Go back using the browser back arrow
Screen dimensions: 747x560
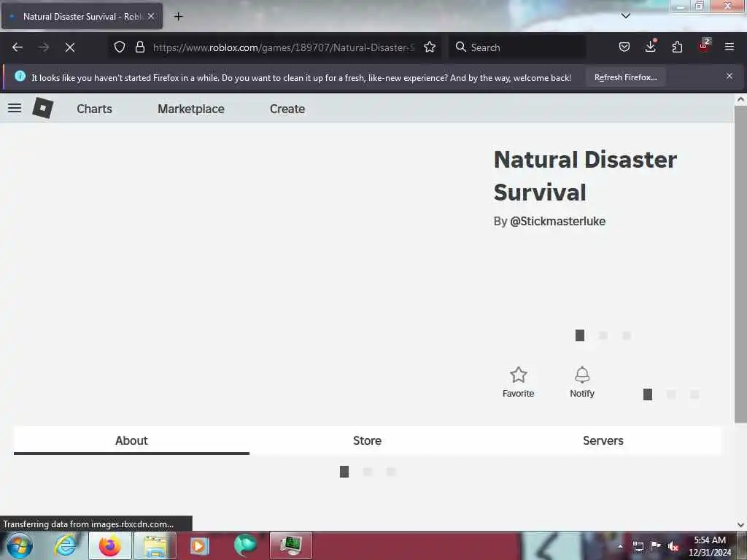[x=18, y=47]
